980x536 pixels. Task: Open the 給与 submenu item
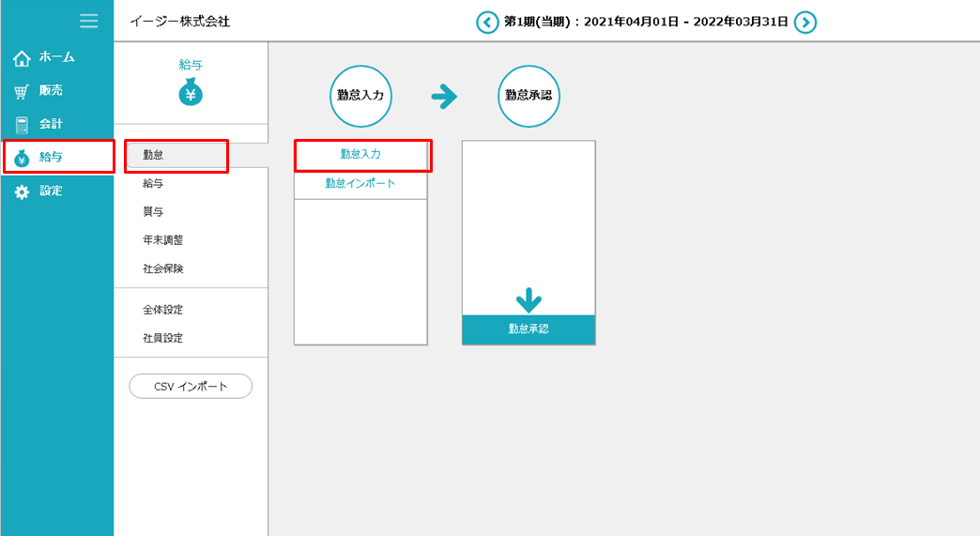153,184
